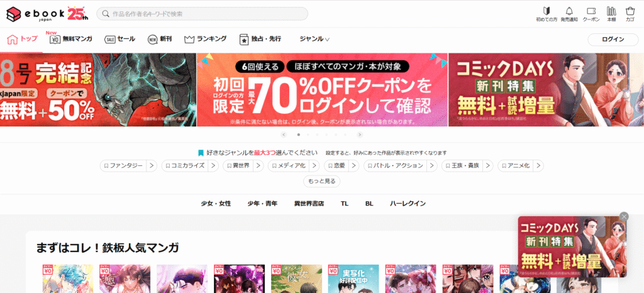
Task: Go to 無料マンガ free manga
Action: (71, 39)
